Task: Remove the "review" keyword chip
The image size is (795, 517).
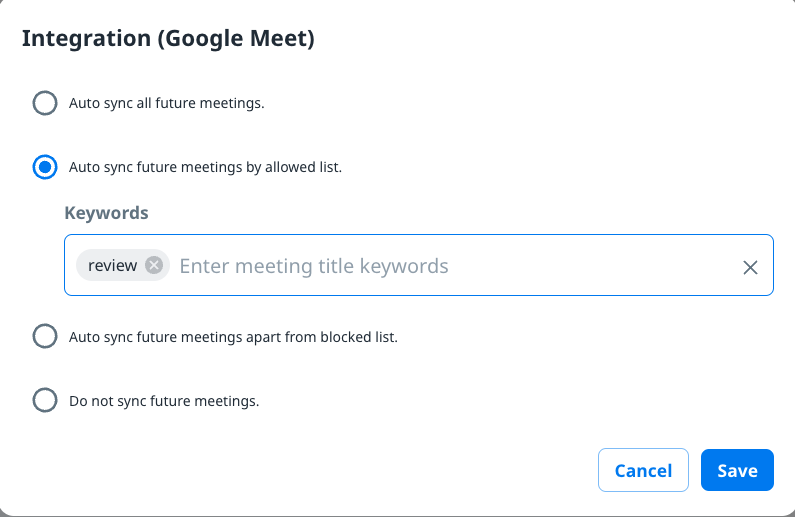Action: pos(153,265)
